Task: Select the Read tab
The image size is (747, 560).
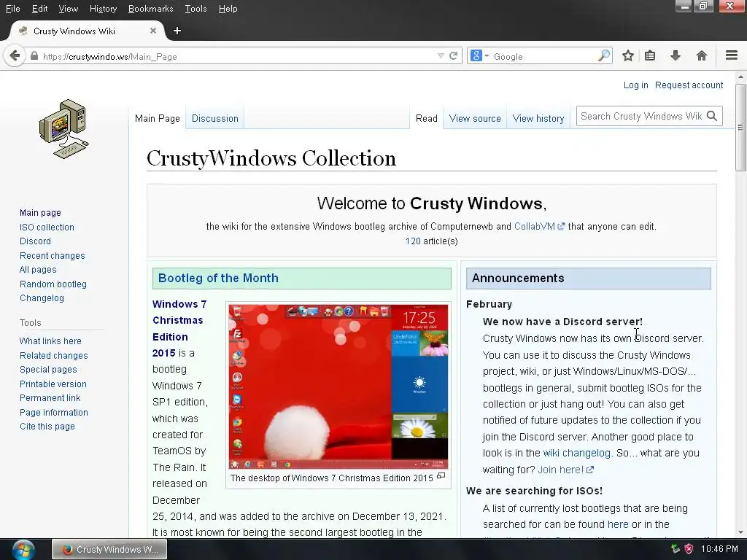Action: tap(426, 119)
